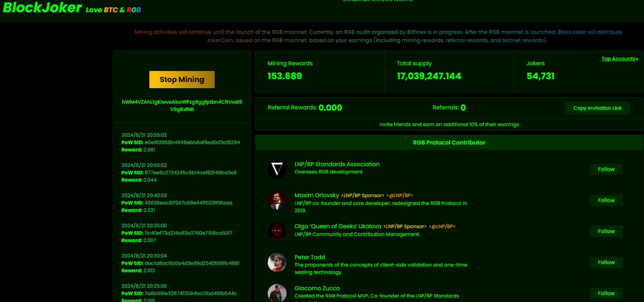Select the wallet address starting hWM4VZAhL

click(182, 105)
